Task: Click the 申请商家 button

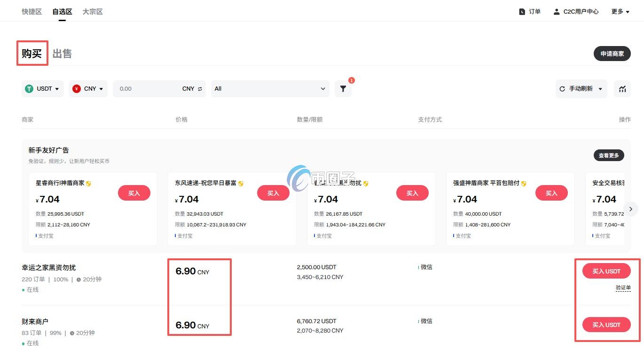Action: 612,54
